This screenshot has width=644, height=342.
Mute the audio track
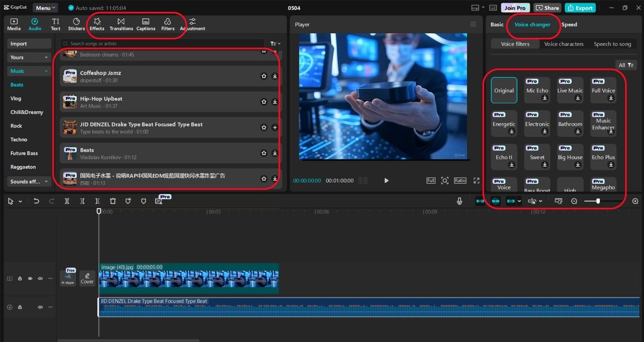40,307
